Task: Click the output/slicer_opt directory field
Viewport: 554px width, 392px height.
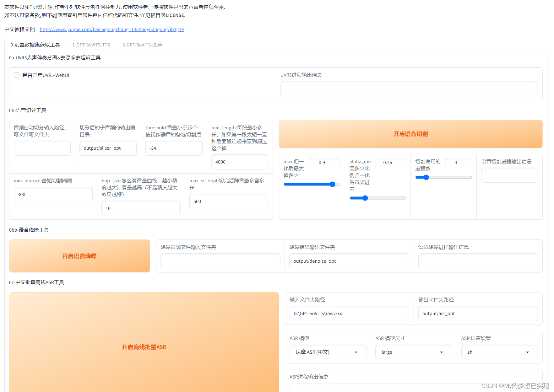Action: [108, 148]
